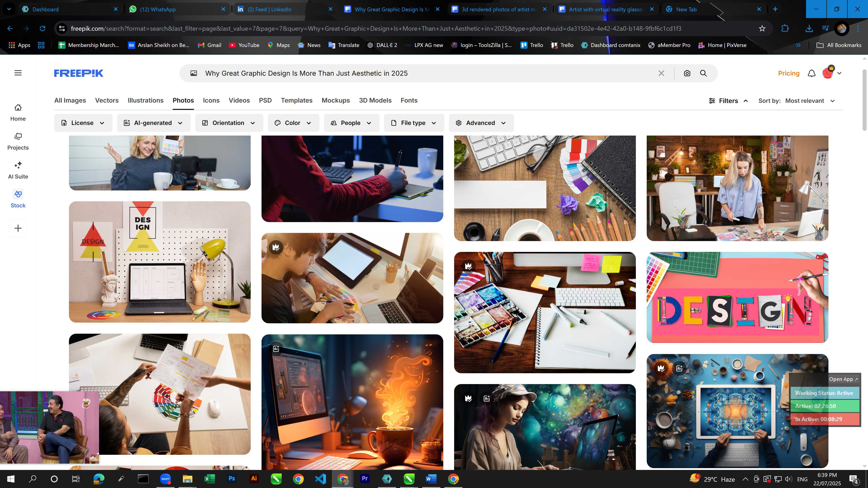Open Illustrator from the taskbar
The image size is (868, 488).
254,479
